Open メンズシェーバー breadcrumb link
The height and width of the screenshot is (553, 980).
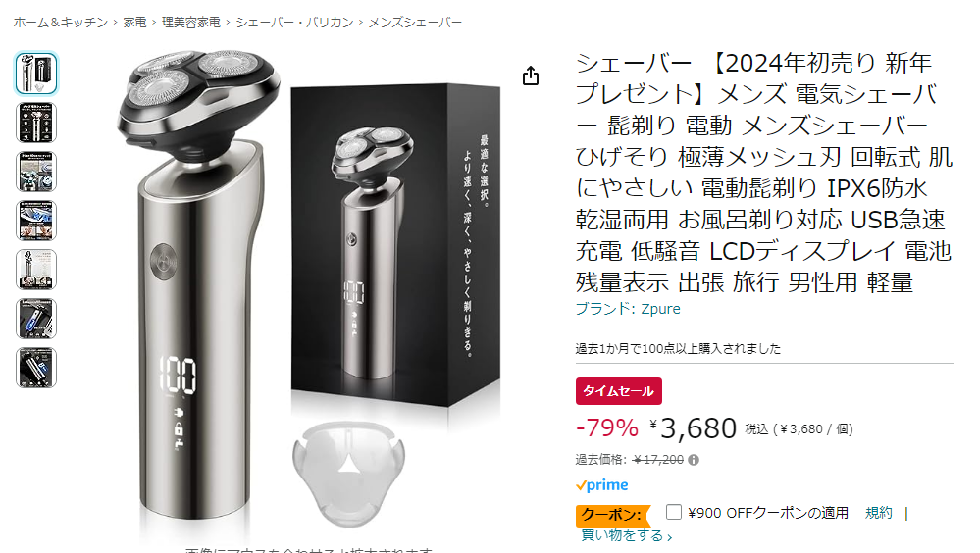[415, 23]
